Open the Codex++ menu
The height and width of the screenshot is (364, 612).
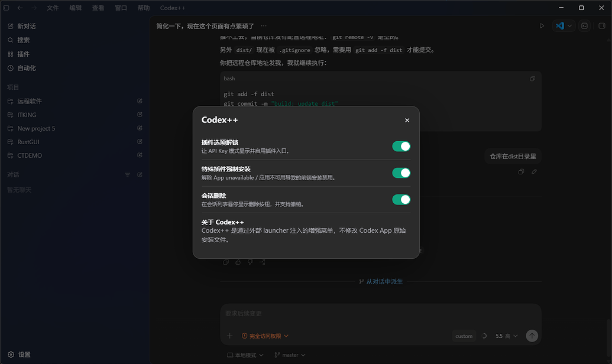click(x=173, y=8)
